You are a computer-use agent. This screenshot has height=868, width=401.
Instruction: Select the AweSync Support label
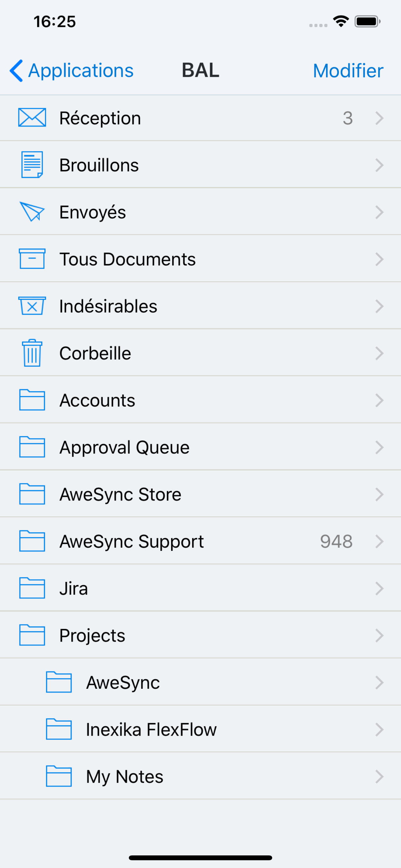[132, 542]
